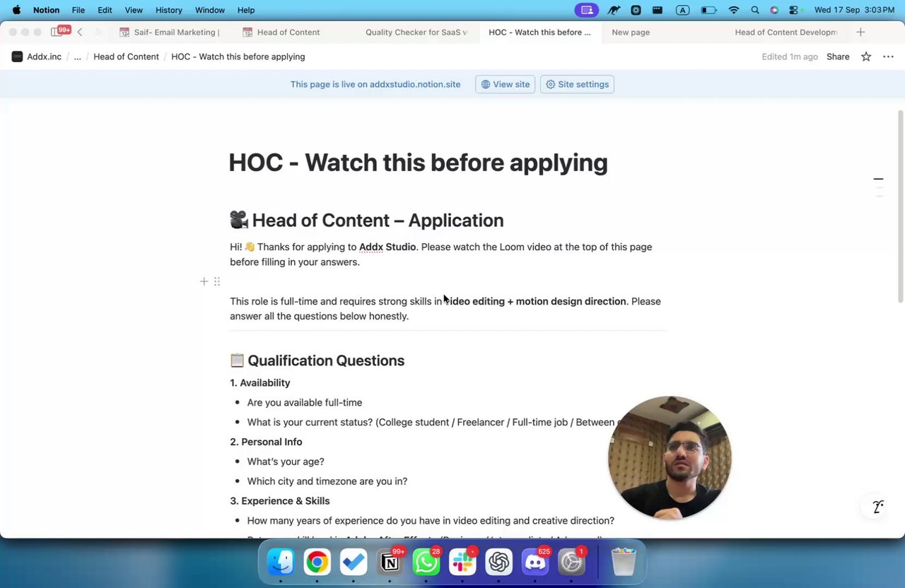905x588 pixels.
Task: Open Discord from the dock
Action: point(535,562)
